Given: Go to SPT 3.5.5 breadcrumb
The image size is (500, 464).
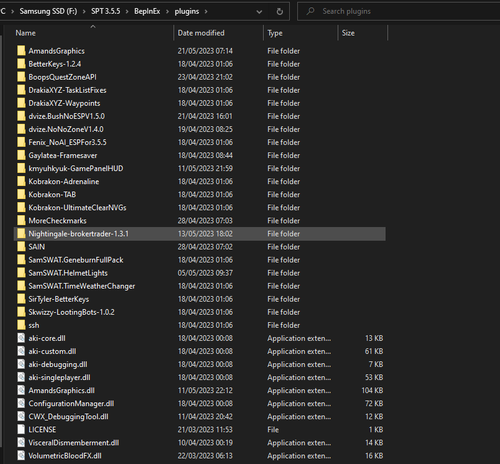Looking at the screenshot, I should (x=106, y=11).
